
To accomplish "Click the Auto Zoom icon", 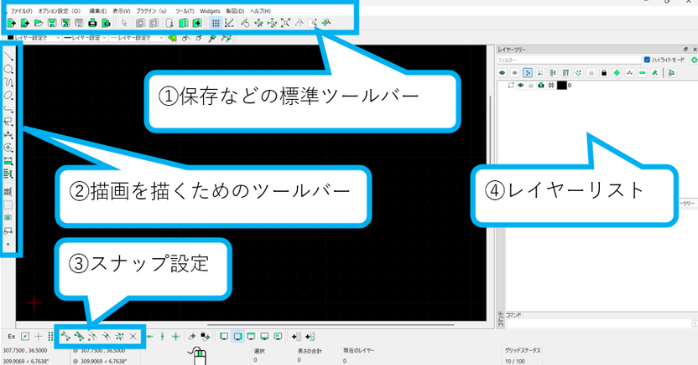I will (285, 23).
